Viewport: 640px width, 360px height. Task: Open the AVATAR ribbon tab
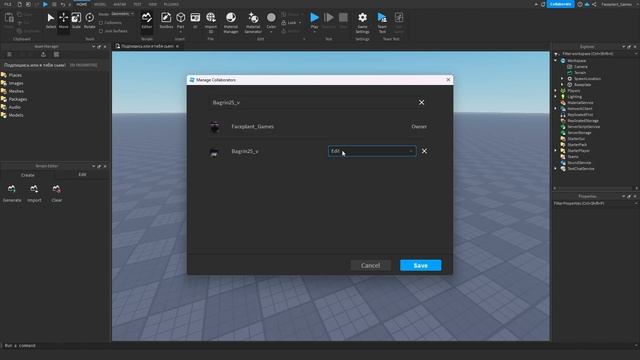pyautogui.click(x=120, y=4)
